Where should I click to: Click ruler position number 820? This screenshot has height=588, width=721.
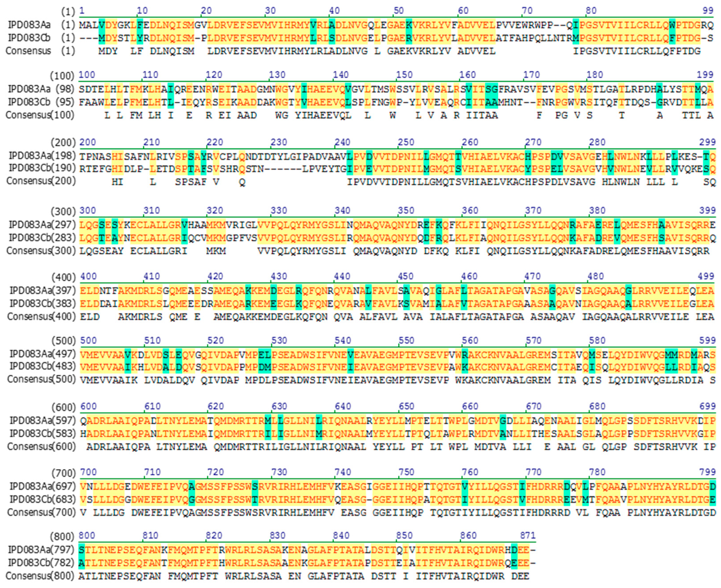(x=214, y=536)
